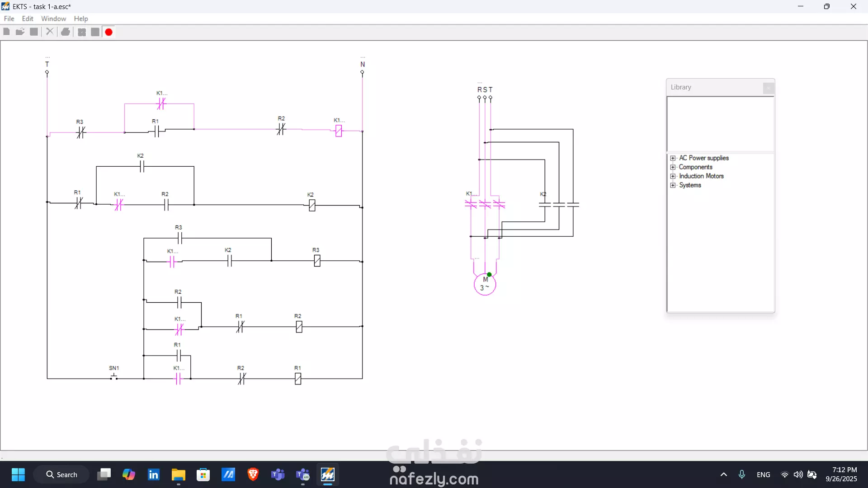
Task: Click the Save toolbar icon
Action: (34, 32)
